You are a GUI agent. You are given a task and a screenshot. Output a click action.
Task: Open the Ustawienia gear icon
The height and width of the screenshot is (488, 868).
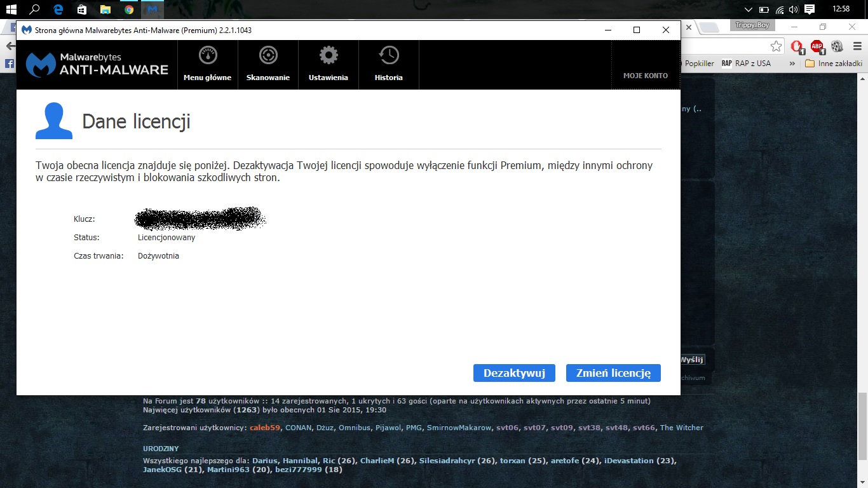click(329, 55)
